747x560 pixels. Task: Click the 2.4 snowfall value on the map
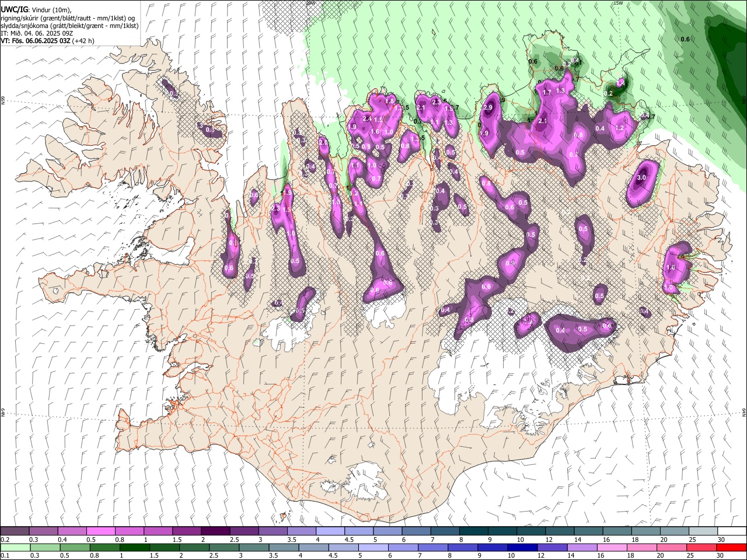click(367, 118)
